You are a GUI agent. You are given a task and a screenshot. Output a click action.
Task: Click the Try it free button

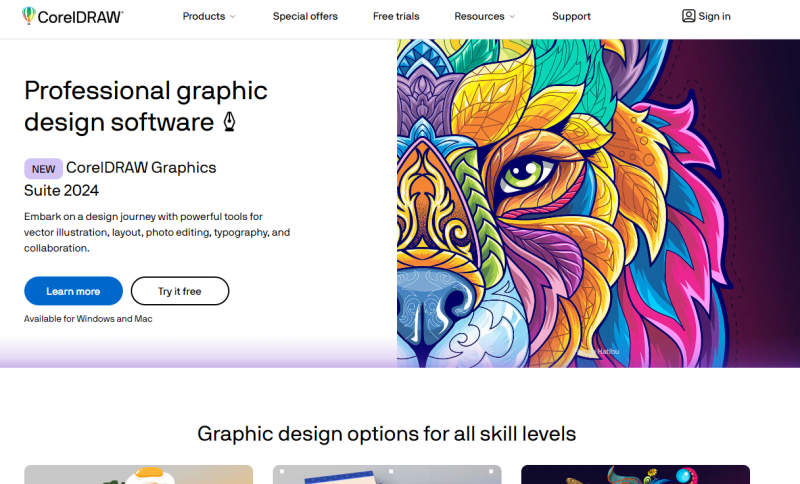pyautogui.click(x=180, y=291)
